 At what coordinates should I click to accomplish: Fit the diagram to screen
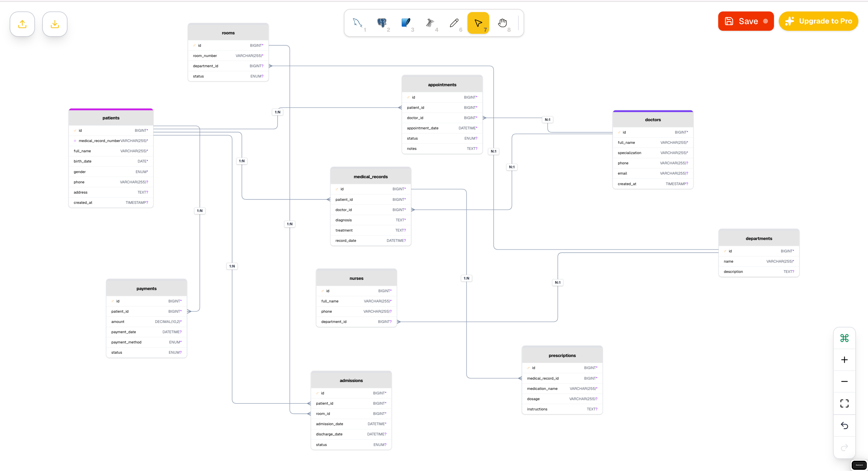(844, 403)
